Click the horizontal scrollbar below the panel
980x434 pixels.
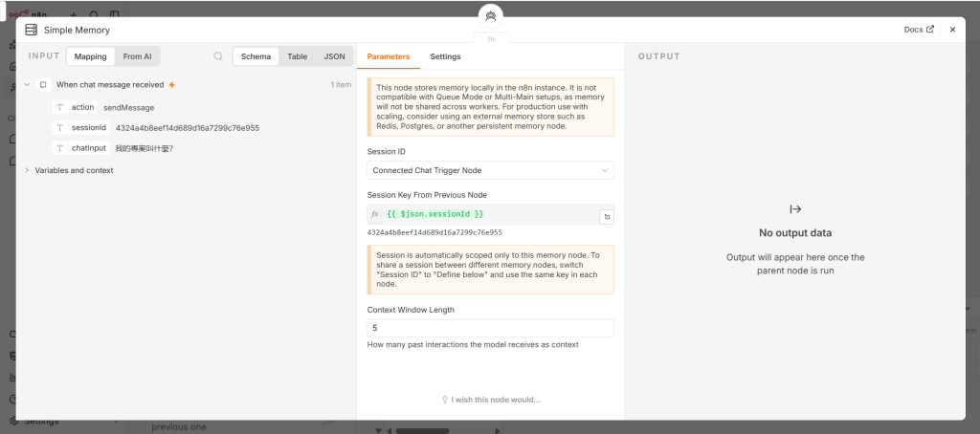click(x=422, y=430)
